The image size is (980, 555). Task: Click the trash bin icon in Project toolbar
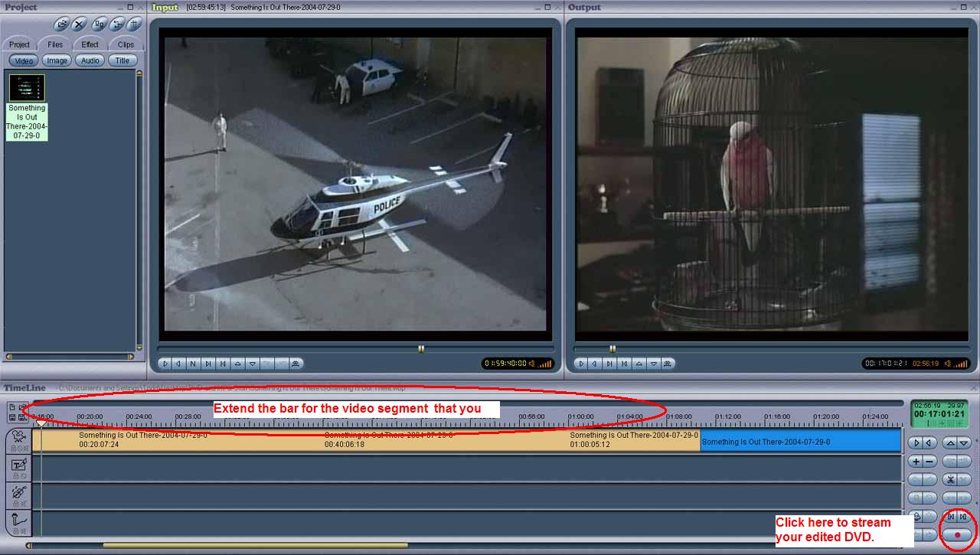(x=134, y=24)
